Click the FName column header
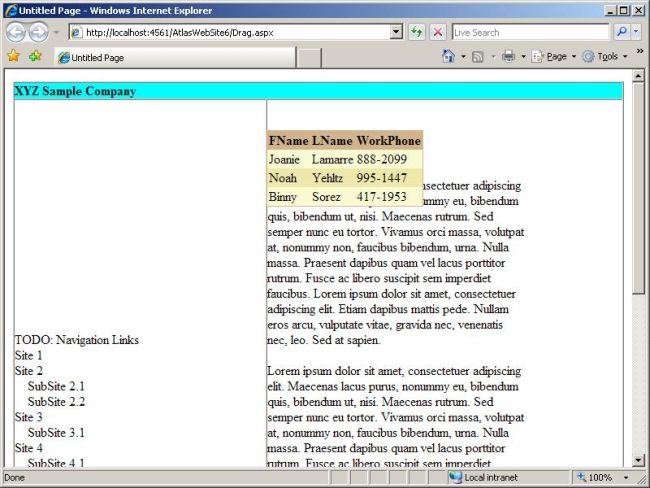The width and height of the screenshot is (650, 488). [289, 141]
